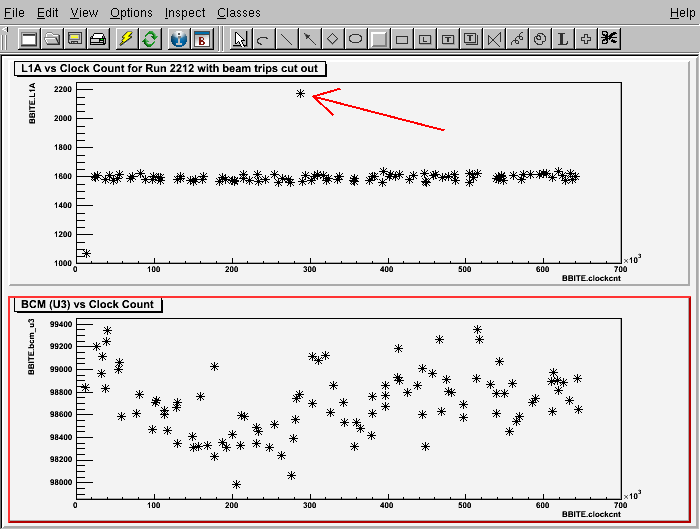Select the PaveText tool marked T

click(x=448, y=39)
